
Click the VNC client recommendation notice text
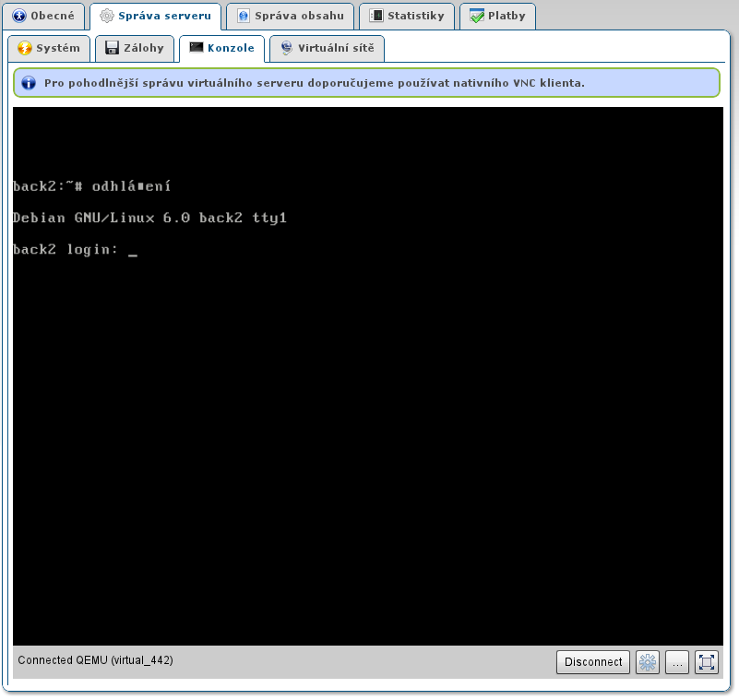click(315, 83)
